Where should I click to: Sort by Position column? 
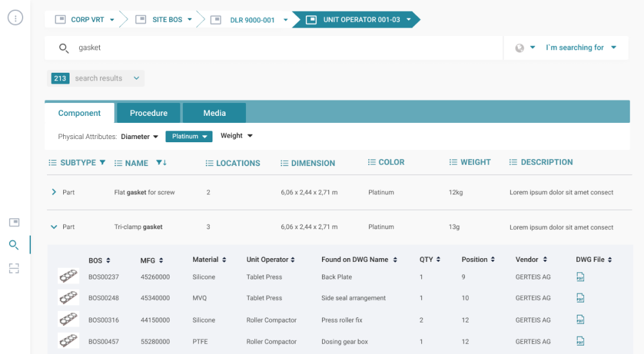click(493, 259)
